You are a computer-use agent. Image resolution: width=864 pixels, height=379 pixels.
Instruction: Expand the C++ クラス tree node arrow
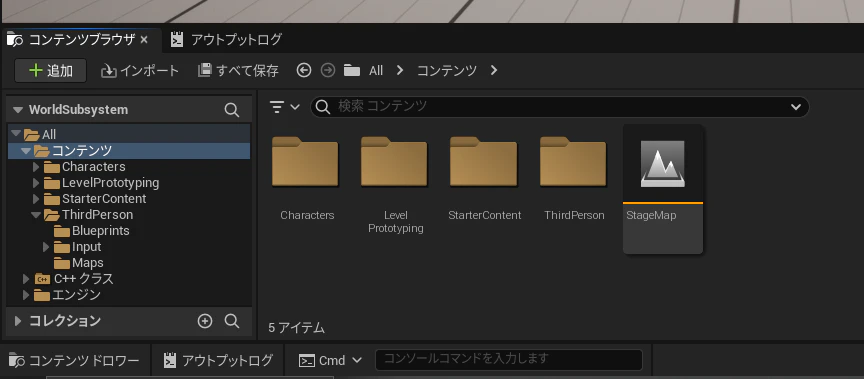point(26,279)
